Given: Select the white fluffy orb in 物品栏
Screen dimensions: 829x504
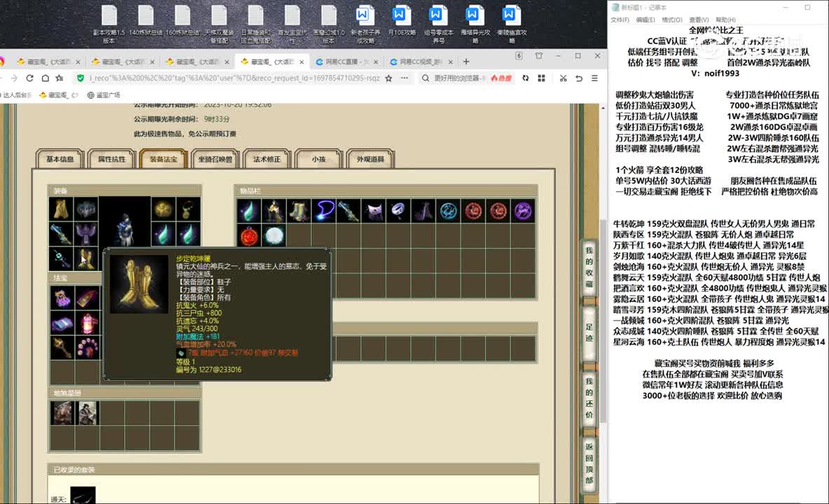Looking at the screenshot, I should pos(274,236).
